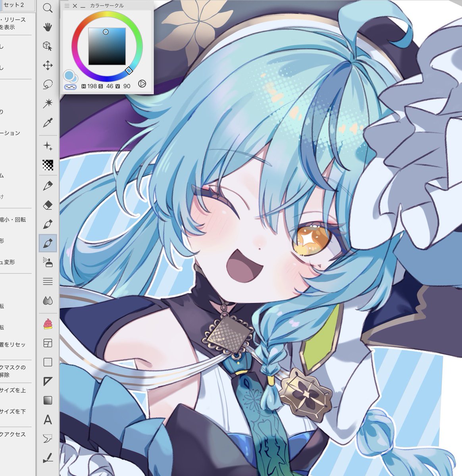Click the highlighted active brush tool

[48, 243]
